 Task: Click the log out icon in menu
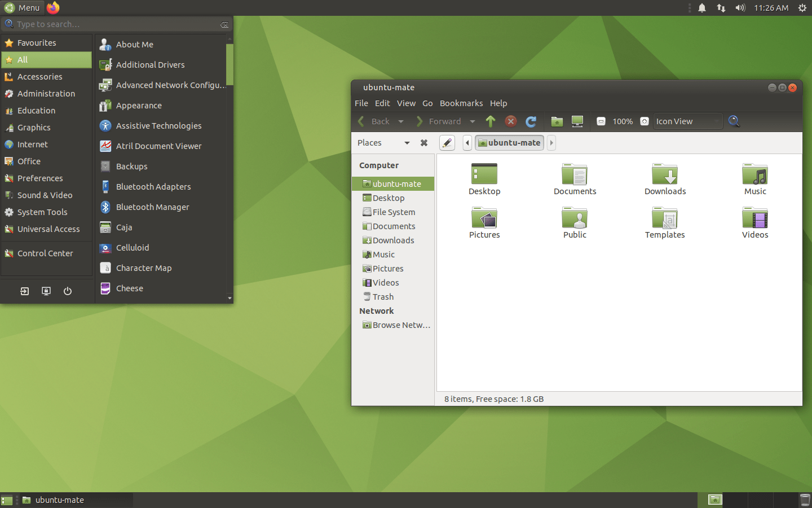(24, 291)
